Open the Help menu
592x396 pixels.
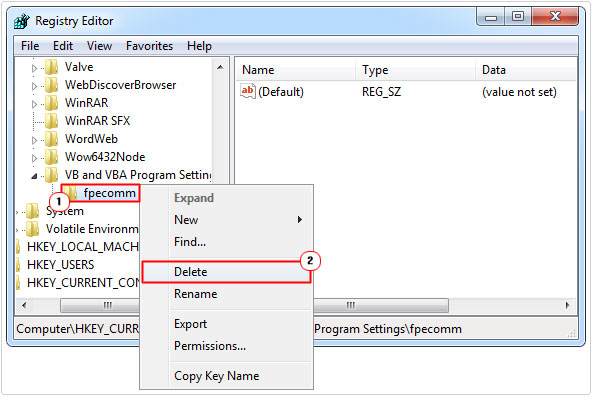199,46
